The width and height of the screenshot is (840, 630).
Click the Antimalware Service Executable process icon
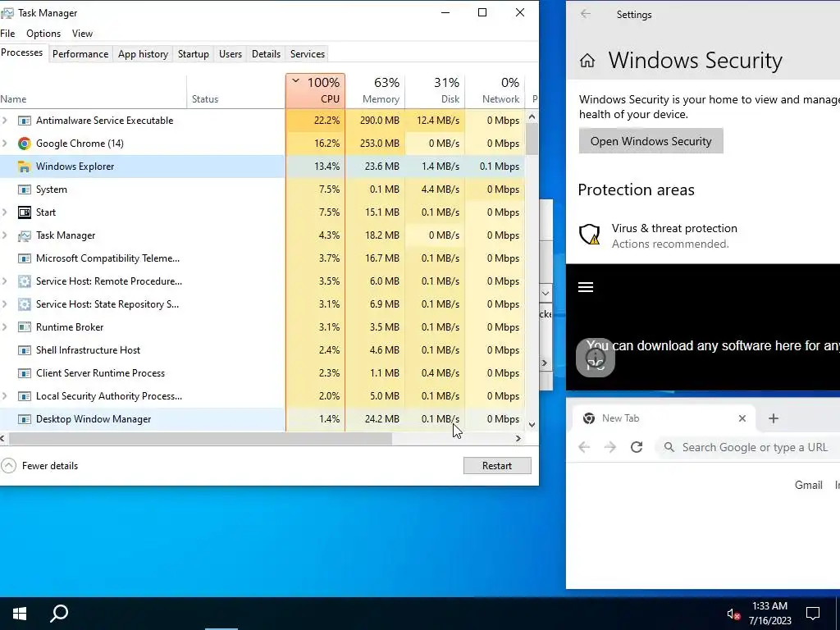(x=24, y=121)
